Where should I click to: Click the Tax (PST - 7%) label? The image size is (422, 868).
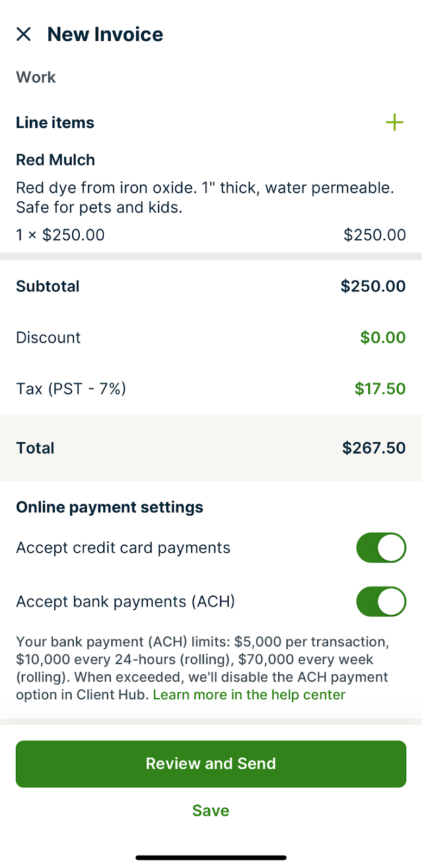pyautogui.click(x=71, y=388)
